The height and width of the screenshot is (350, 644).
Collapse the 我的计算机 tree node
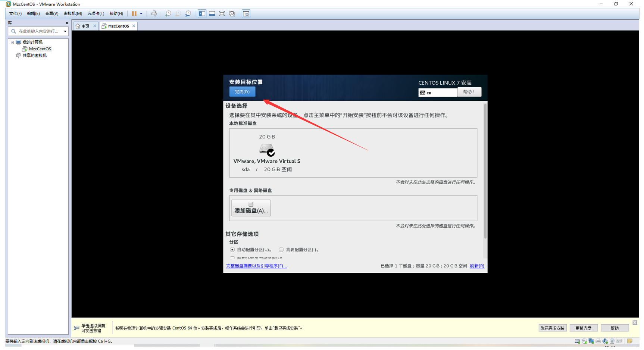(12, 43)
